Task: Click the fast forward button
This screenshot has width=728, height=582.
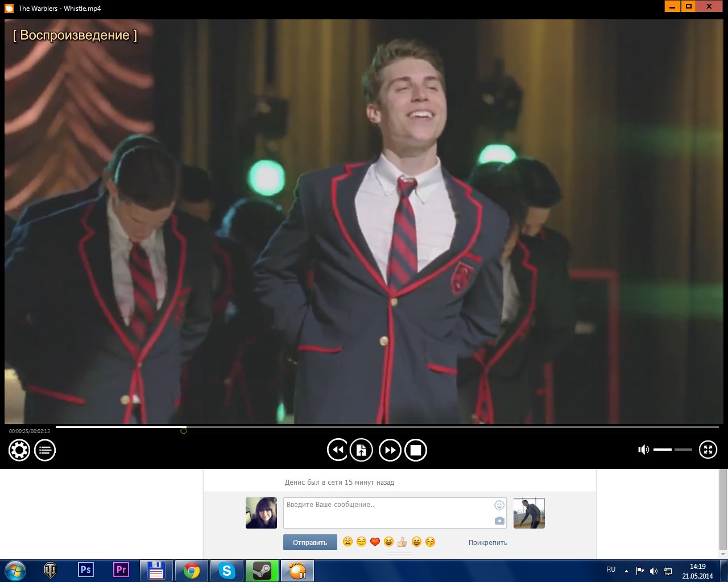Action: pyautogui.click(x=390, y=450)
